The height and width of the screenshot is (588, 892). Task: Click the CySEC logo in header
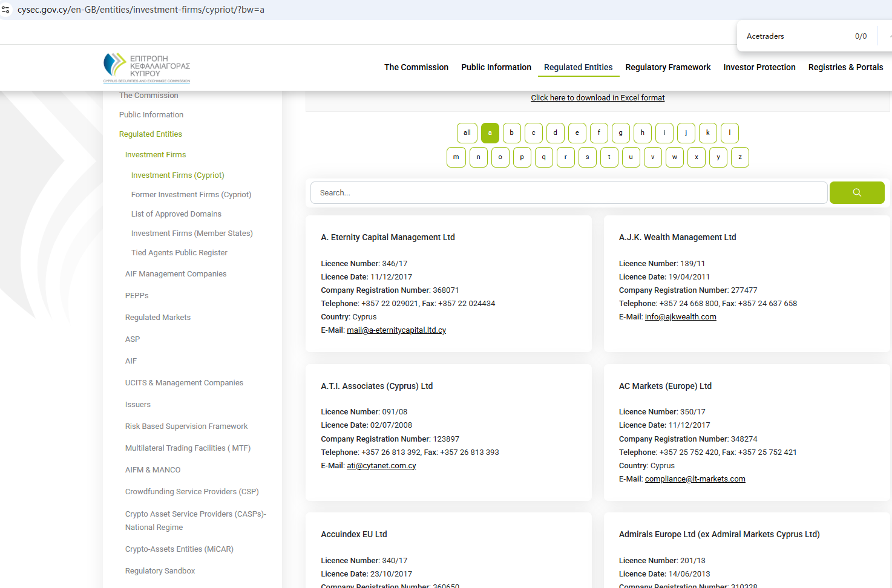(146, 68)
